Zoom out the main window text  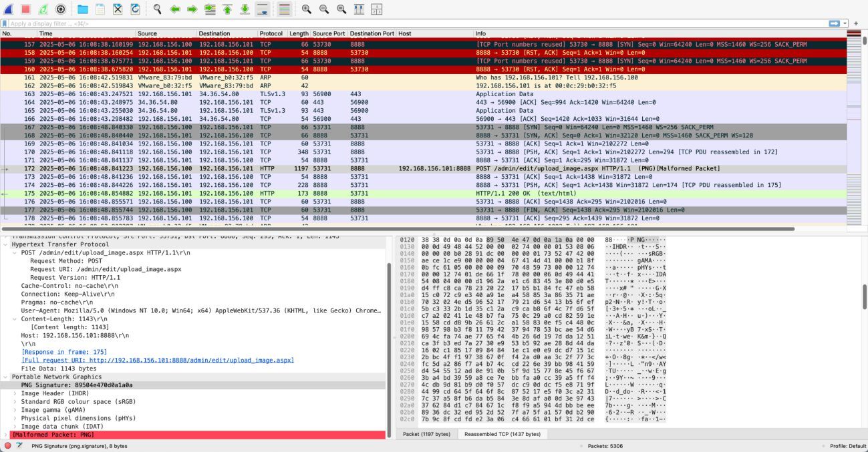coord(324,9)
